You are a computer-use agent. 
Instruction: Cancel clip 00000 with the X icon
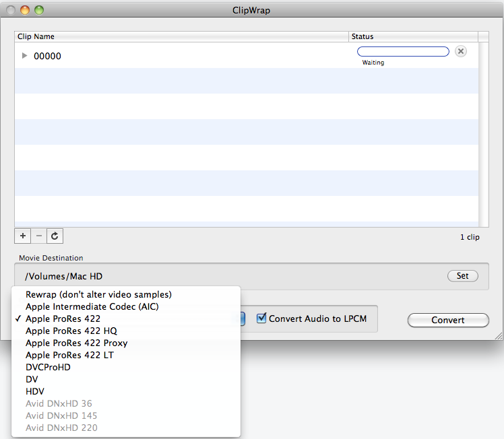[x=461, y=51]
